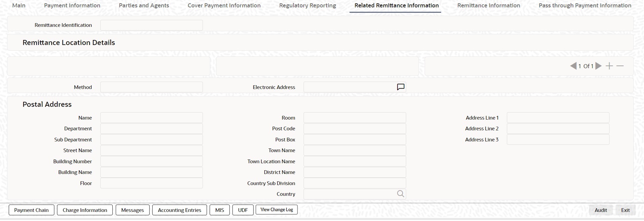Click the Messages button
The image size is (644, 221).
[132, 210]
